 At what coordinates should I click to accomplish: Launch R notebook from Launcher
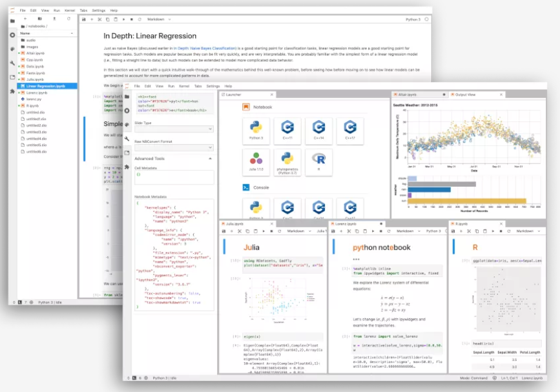click(319, 163)
